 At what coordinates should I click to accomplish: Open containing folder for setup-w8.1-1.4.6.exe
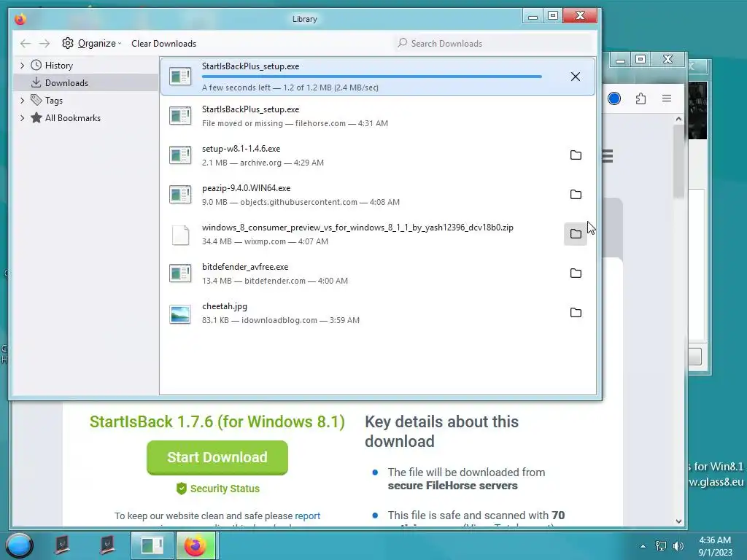576,155
